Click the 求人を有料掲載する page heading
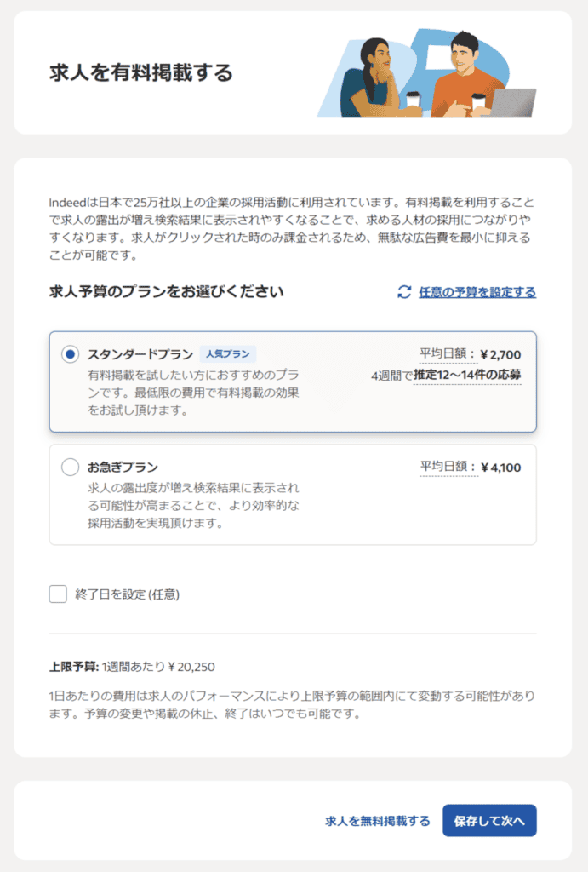 (141, 73)
